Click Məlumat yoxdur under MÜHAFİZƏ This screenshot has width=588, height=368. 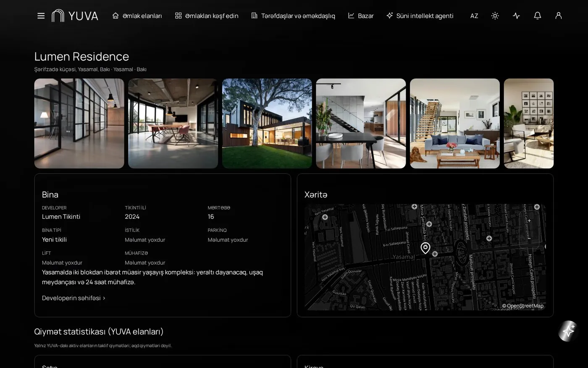click(x=145, y=263)
